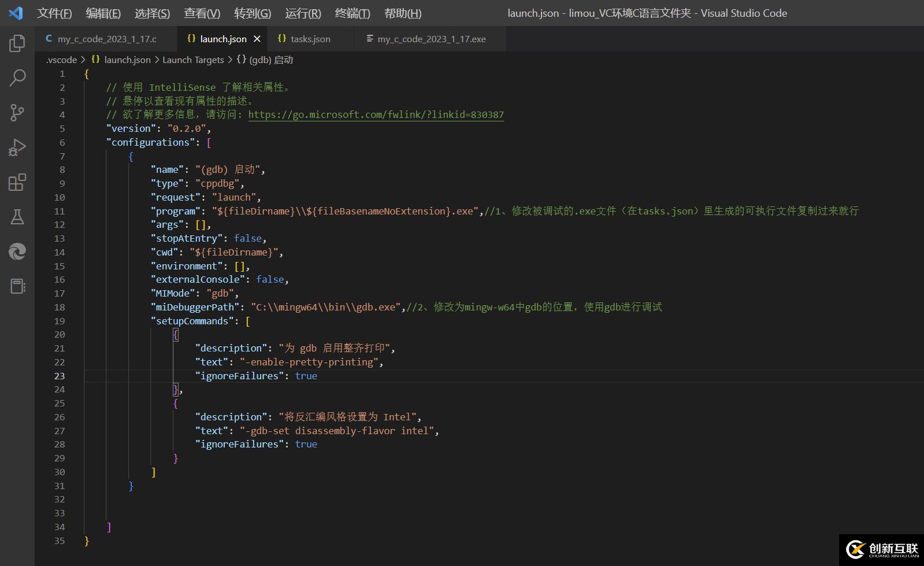Click "-gdb-set disassembly-flavor intel" value
The height and width of the screenshot is (566, 924).
click(337, 431)
